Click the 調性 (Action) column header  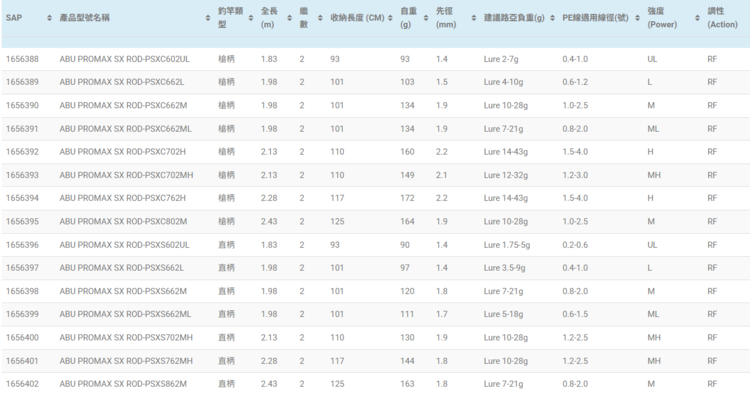(x=722, y=18)
